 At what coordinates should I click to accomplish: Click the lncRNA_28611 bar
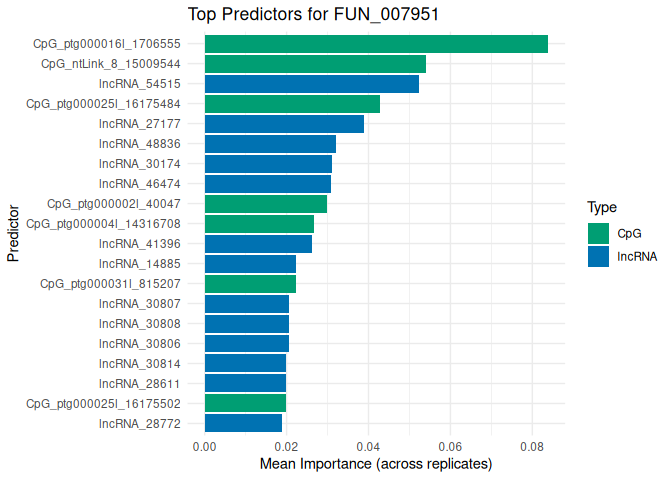pyautogui.click(x=245, y=383)
